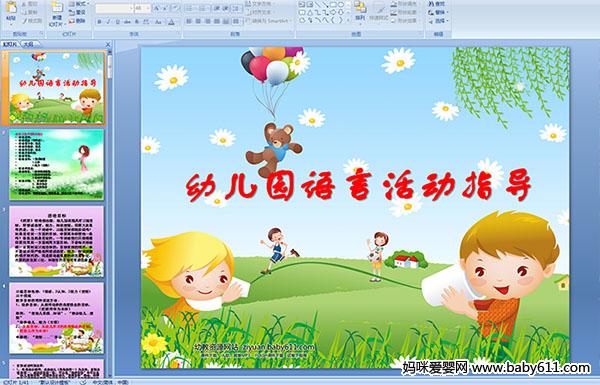Toggle Underline text formatting
The height and width of the screenshot is (385, 600).
117,22
